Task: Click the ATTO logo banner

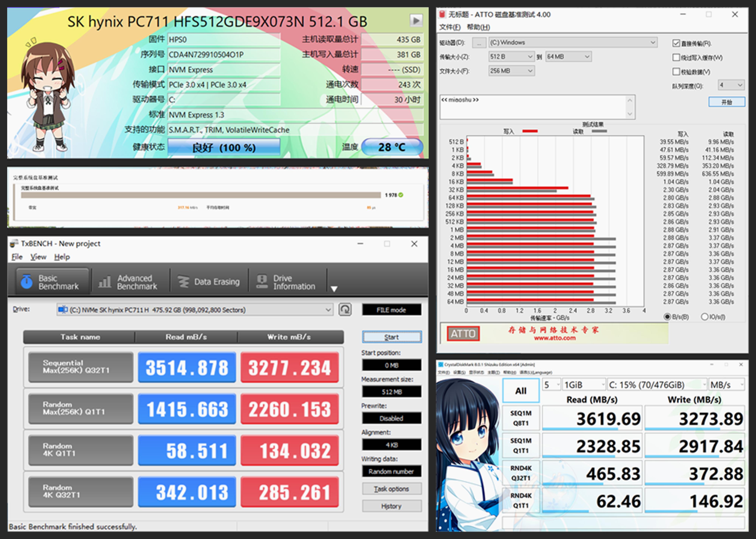Action: 463,334
